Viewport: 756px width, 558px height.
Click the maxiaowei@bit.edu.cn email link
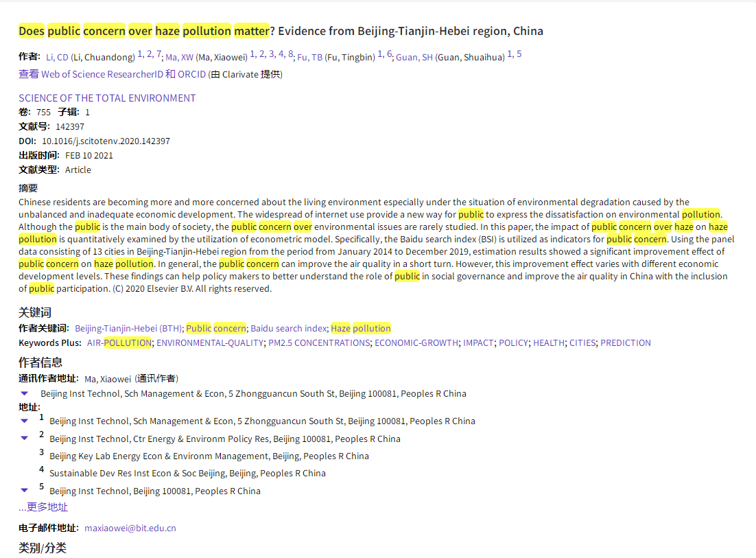(x=130, y=528)
